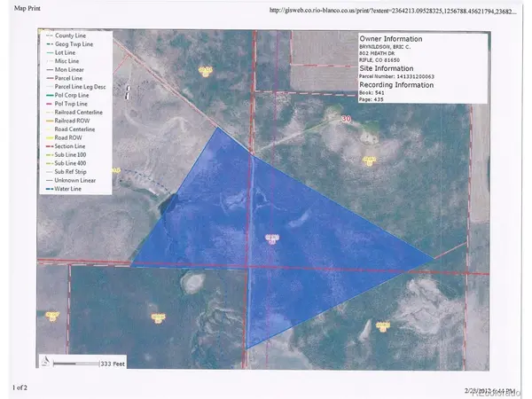Click Geog Twp Line legend entry
The width and height of the screenshot is (532, 399).
[69, 44]
